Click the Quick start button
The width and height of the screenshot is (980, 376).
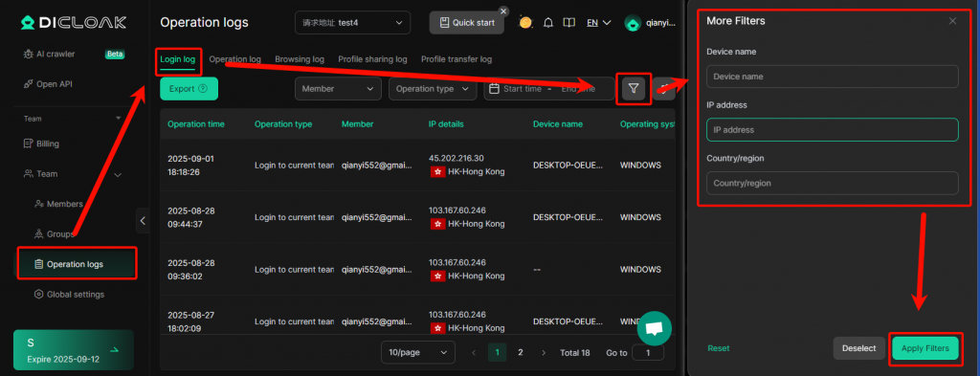(x=467, y=23)
